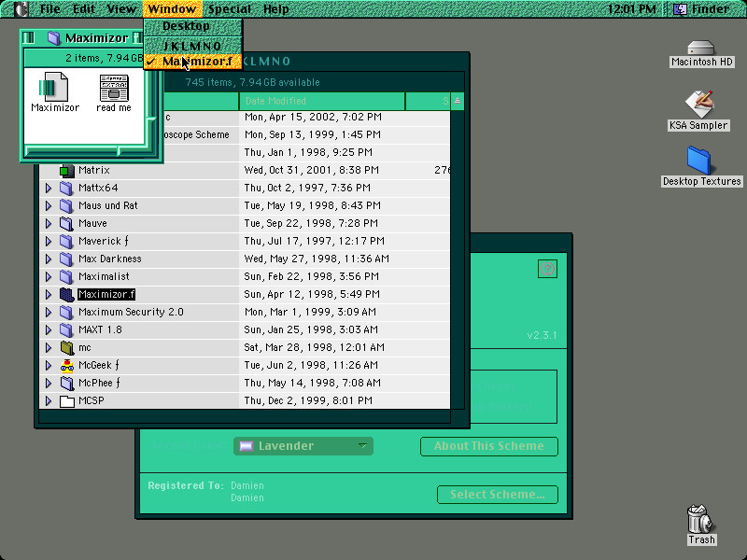Select the read me document icon

click(x=113, y=88)
